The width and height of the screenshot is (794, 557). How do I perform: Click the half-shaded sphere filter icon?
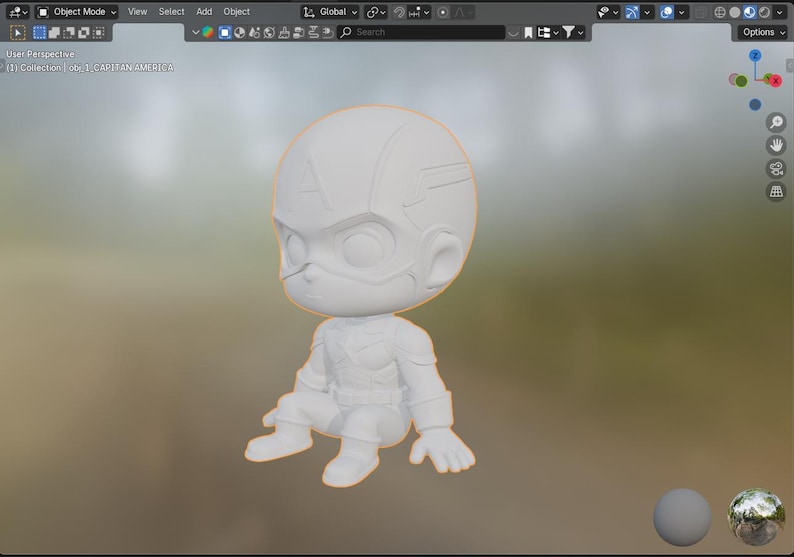(x=240, y=32)
